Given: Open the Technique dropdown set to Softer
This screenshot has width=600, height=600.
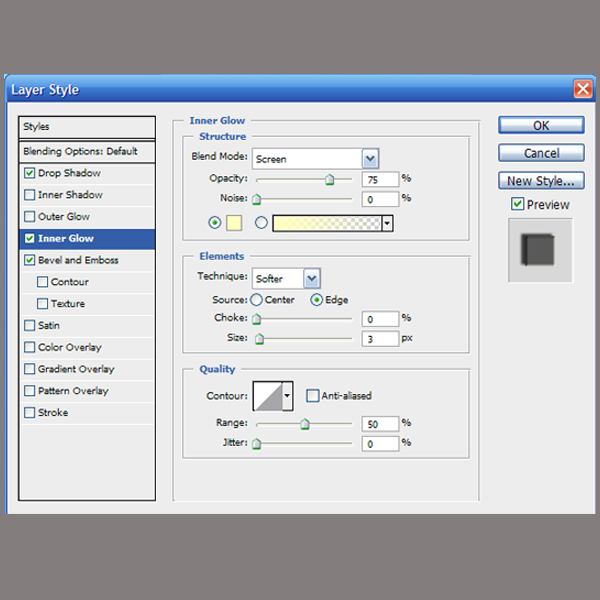Looking at the screenshot, I should point(312,278).
